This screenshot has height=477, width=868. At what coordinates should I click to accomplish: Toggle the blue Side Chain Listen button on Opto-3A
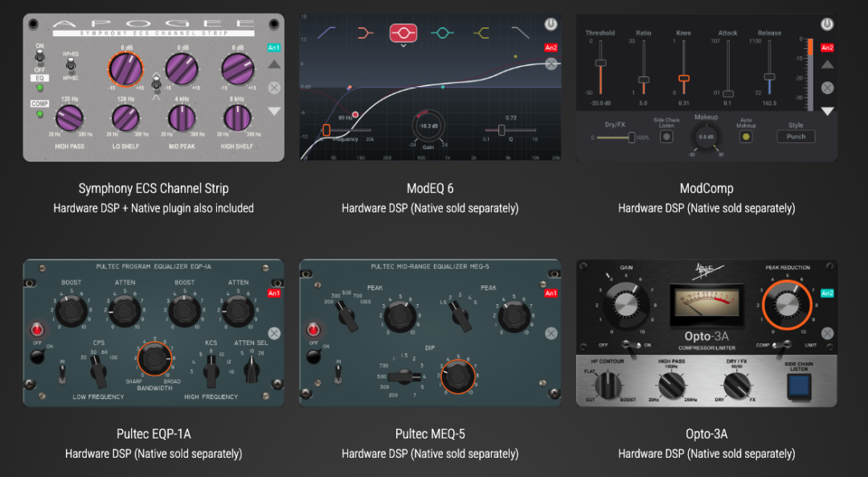click(799, 385)
